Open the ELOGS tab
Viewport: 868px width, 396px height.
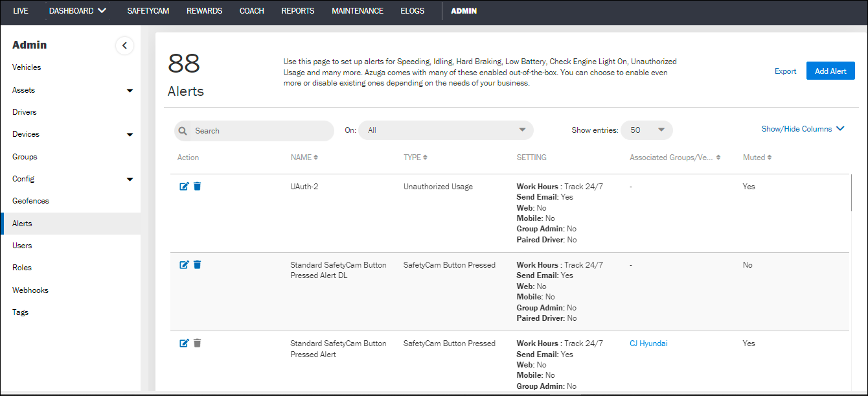click(x=413, y=11)
